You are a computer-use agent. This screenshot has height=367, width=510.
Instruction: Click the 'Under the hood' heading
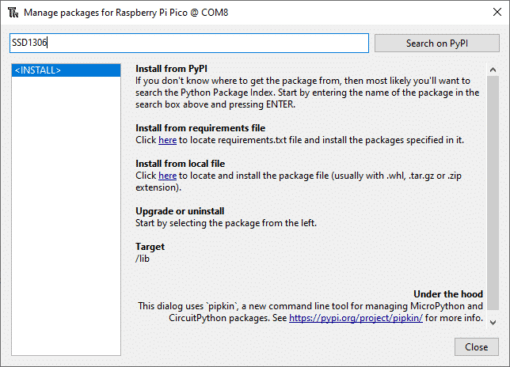click(x=448, y=294)
